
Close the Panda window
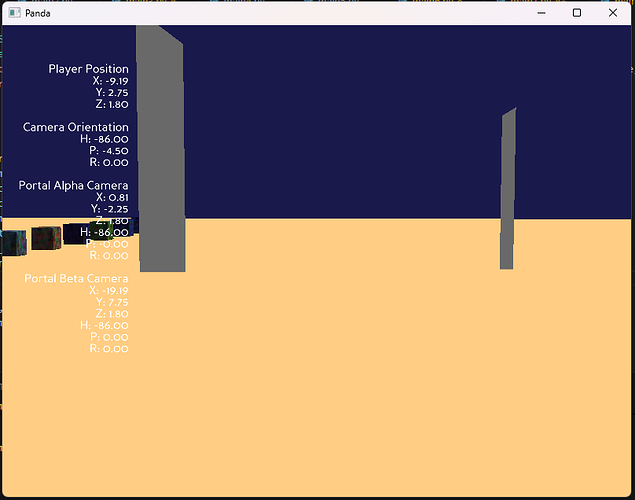(x=613, y=13)
